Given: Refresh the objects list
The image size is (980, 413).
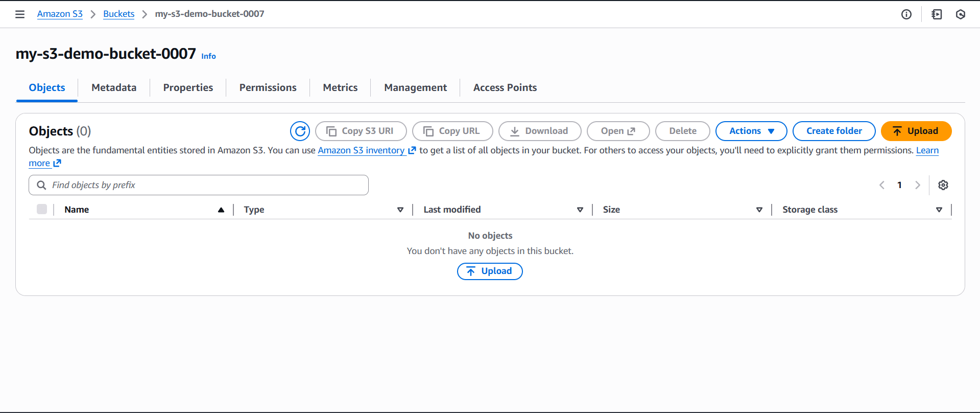Looking at the screenshot, I should [300, 131].
